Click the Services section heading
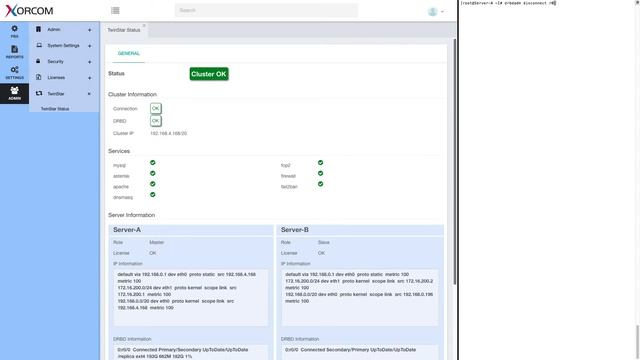The height and width of the screenshot is (360, 640). click(119, 151)
